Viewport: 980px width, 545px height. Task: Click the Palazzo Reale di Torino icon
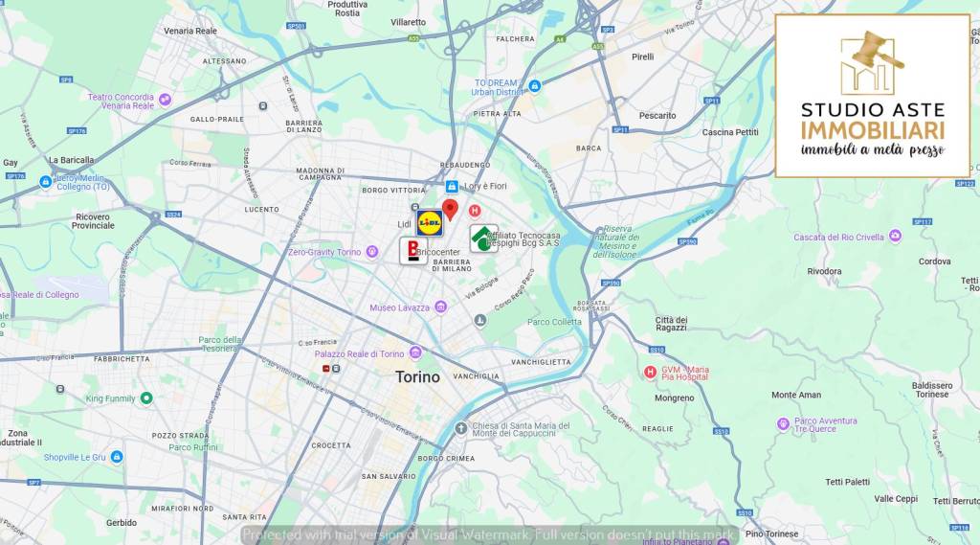point(415,352)
